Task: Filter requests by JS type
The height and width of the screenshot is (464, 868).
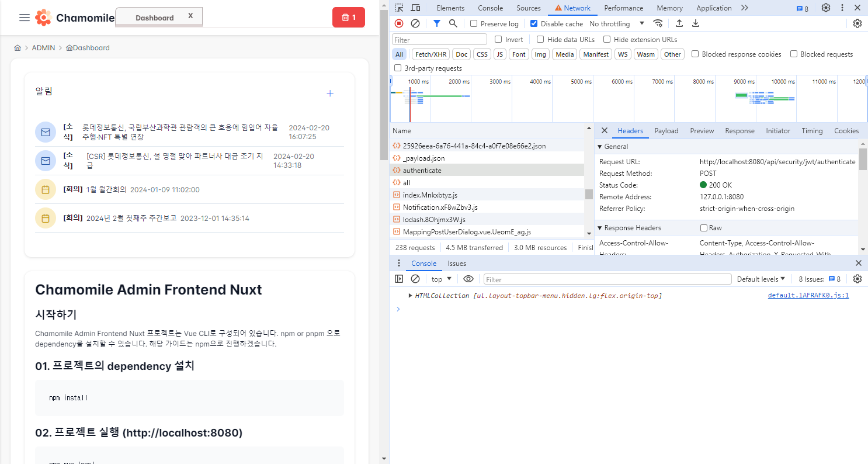Action: coord(500,54)
